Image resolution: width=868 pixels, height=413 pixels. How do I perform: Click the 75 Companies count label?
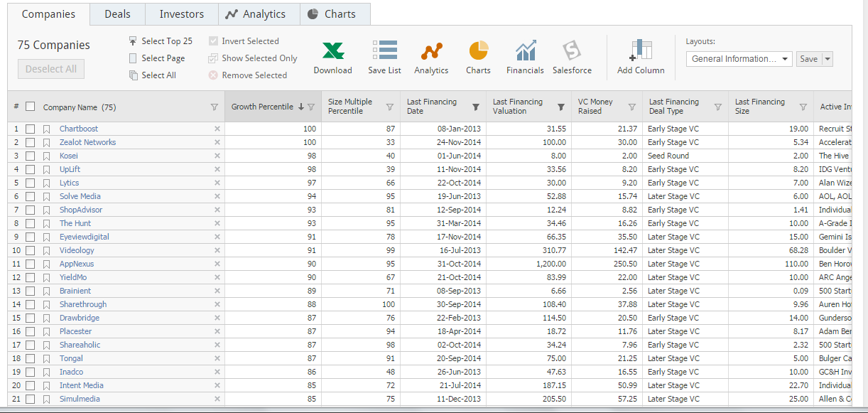(x=54, y=45)
